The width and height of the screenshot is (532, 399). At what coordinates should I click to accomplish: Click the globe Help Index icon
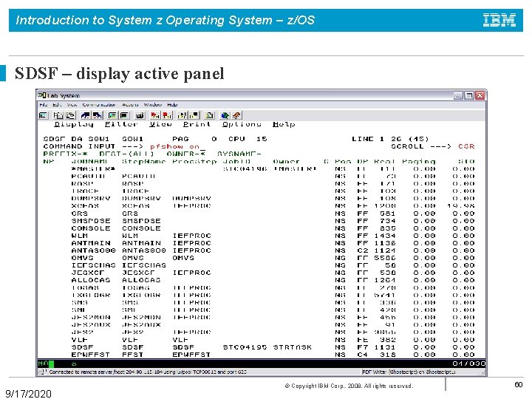225,115
